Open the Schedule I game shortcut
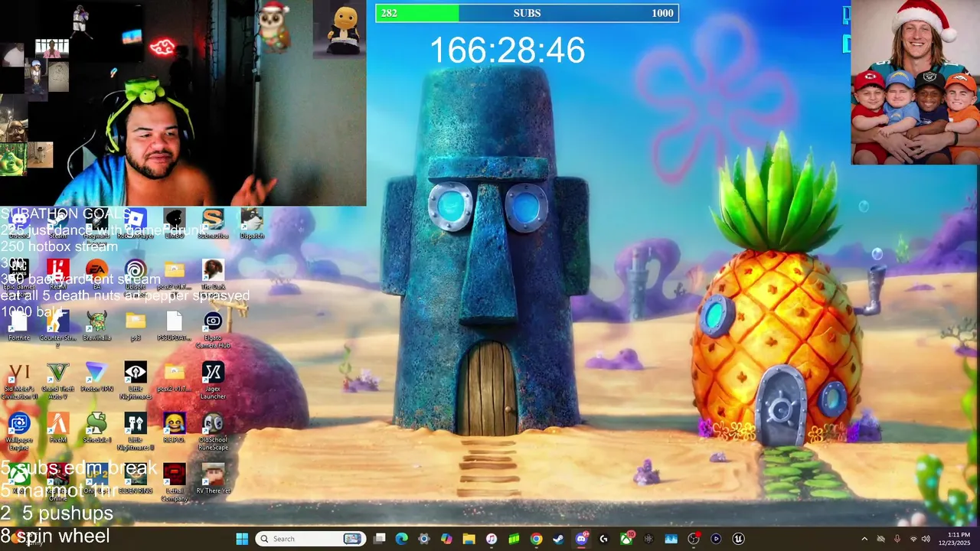 96,428
